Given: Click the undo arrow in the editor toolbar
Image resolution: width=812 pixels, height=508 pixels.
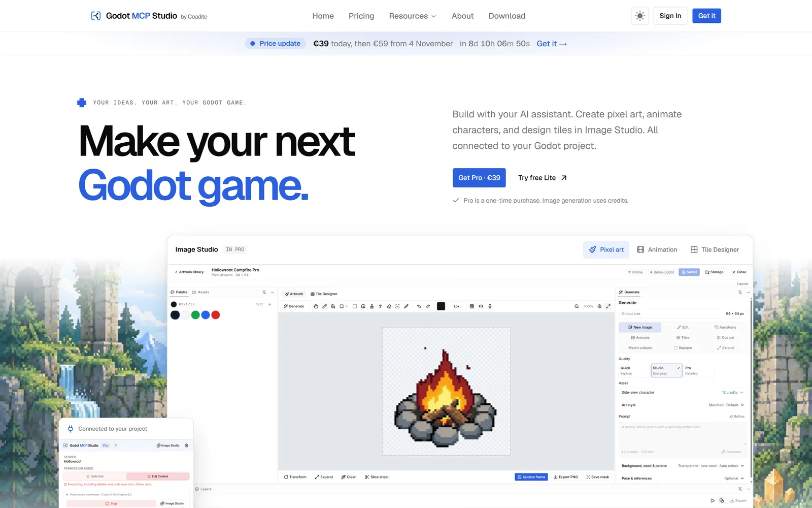Looking at the screenshot, I should (419, 306).
